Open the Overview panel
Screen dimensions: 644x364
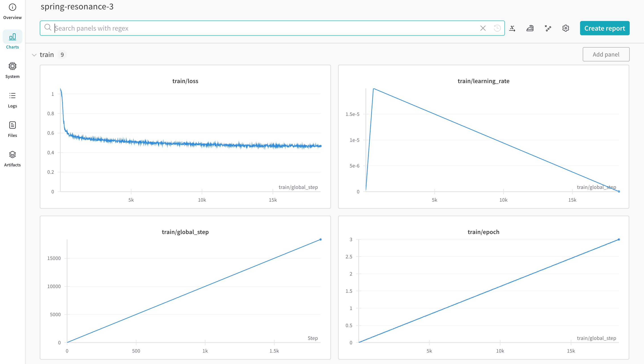12,11
